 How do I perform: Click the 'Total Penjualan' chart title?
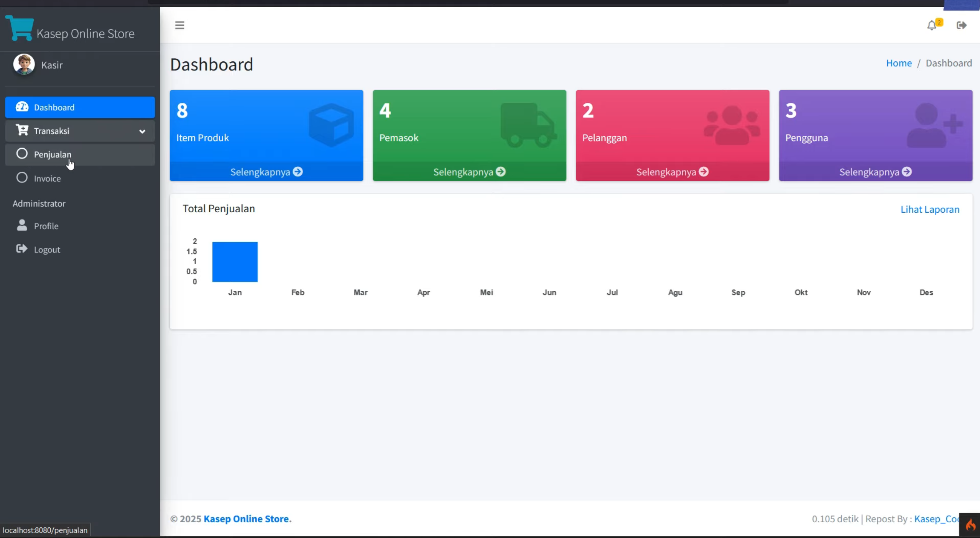tap(219, 208)
